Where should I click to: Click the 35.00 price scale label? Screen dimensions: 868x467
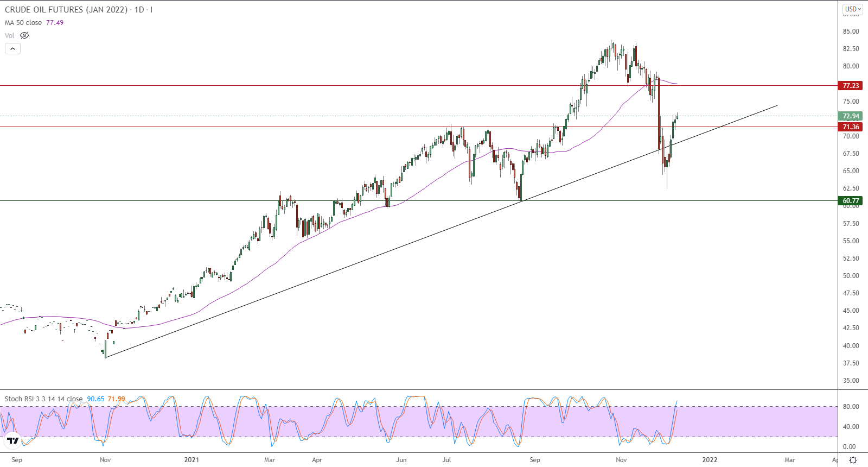point(851,381)
